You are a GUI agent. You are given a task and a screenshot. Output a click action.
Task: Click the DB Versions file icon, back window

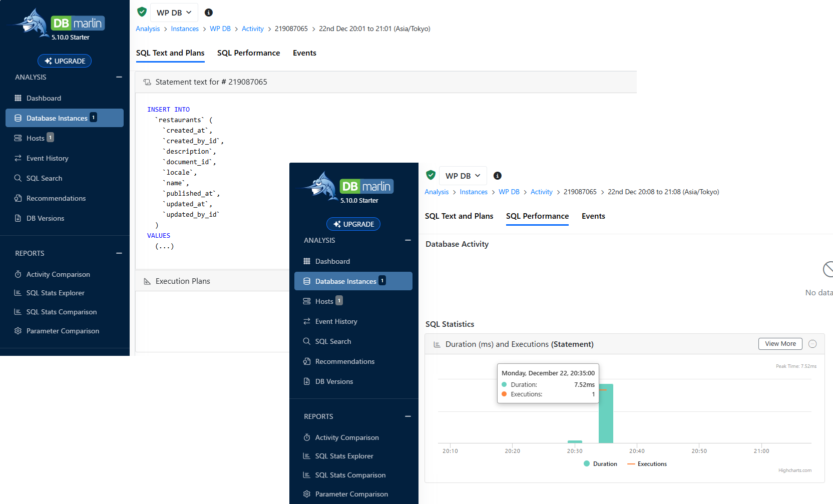click(18, 218)
